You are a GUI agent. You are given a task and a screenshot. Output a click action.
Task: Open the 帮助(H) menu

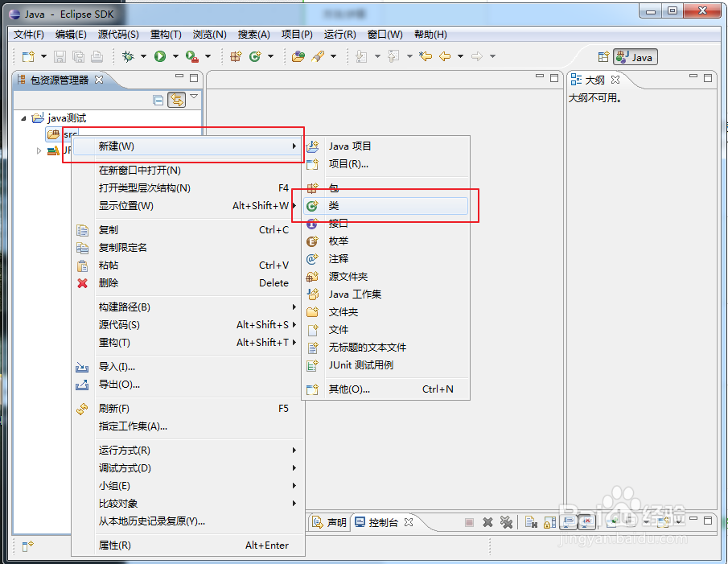[430, 35]
